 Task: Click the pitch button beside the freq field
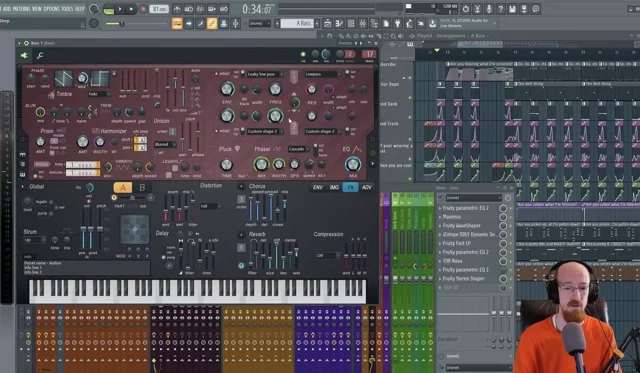pyautogui.click(x=42, y=164)
